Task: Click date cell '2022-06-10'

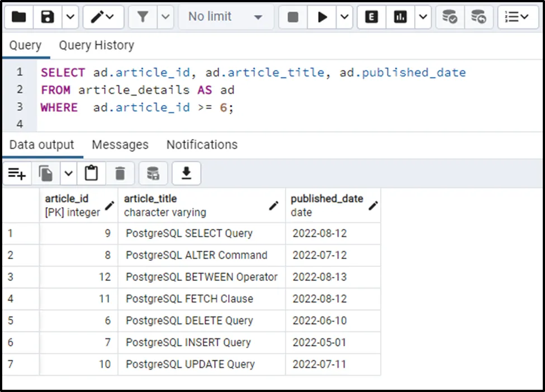Action: point(333,321)
